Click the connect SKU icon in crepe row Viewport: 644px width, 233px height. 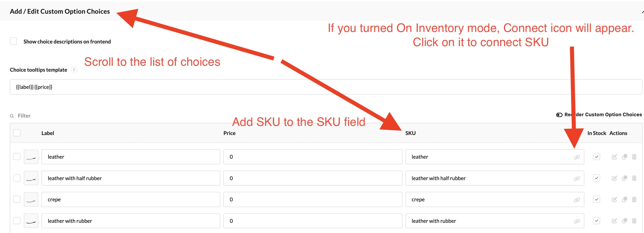click(x=577, y=200)
